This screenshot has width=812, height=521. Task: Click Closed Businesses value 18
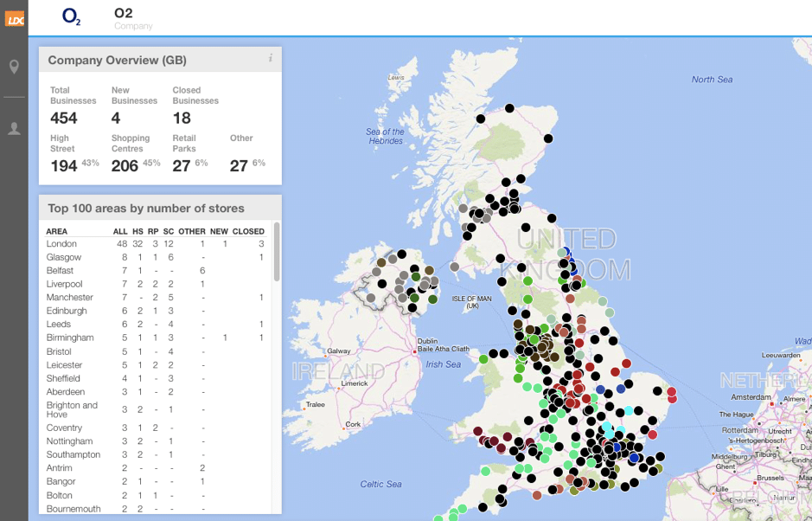[182, 119]
